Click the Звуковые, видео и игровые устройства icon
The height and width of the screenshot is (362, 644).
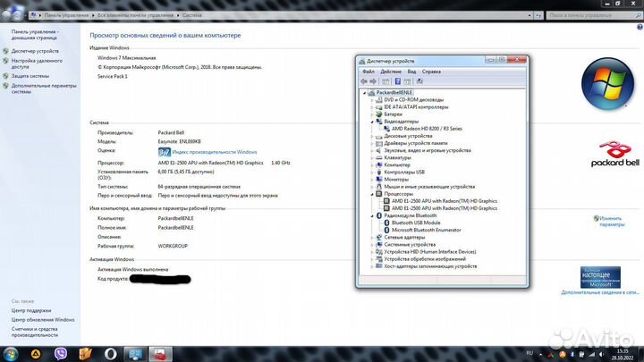click(379, 150)
